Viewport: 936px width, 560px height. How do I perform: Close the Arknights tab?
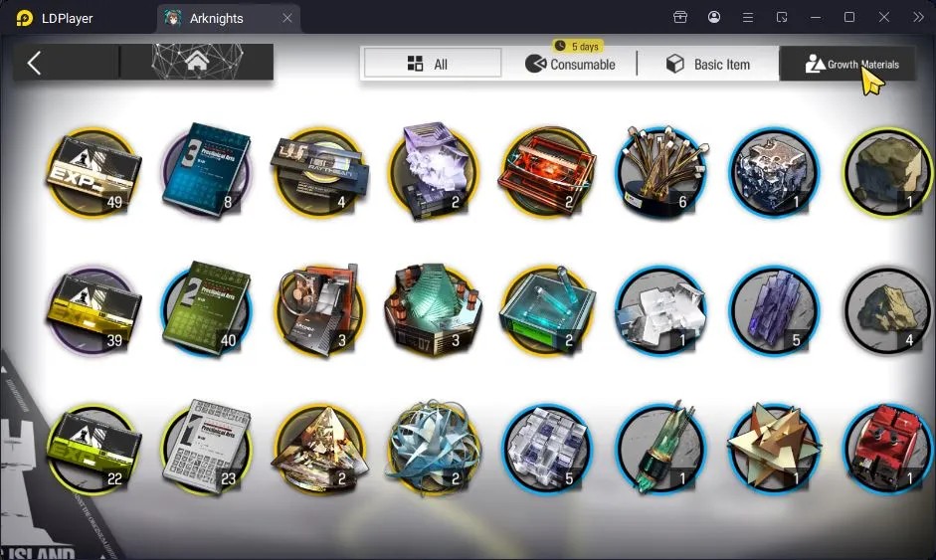287,18
